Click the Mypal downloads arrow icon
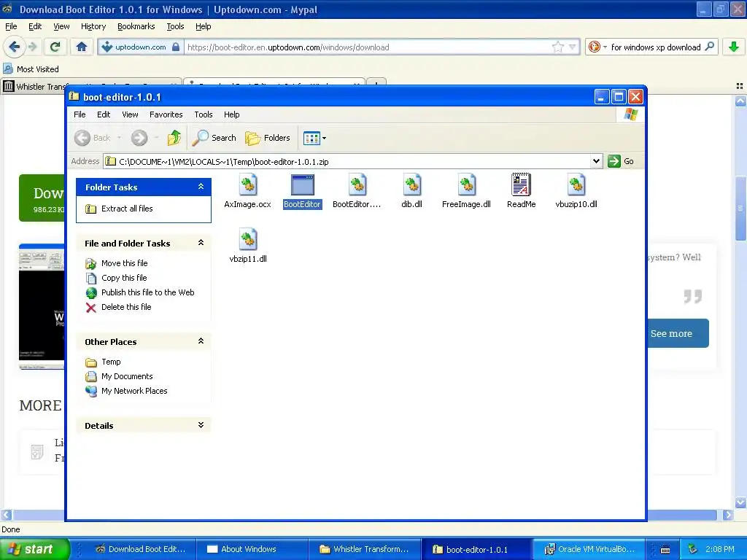 pyautogui.click(x=734, y=47)
